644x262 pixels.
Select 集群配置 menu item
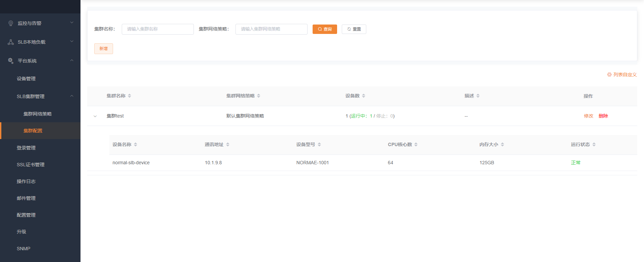click(x=40, y=131)
